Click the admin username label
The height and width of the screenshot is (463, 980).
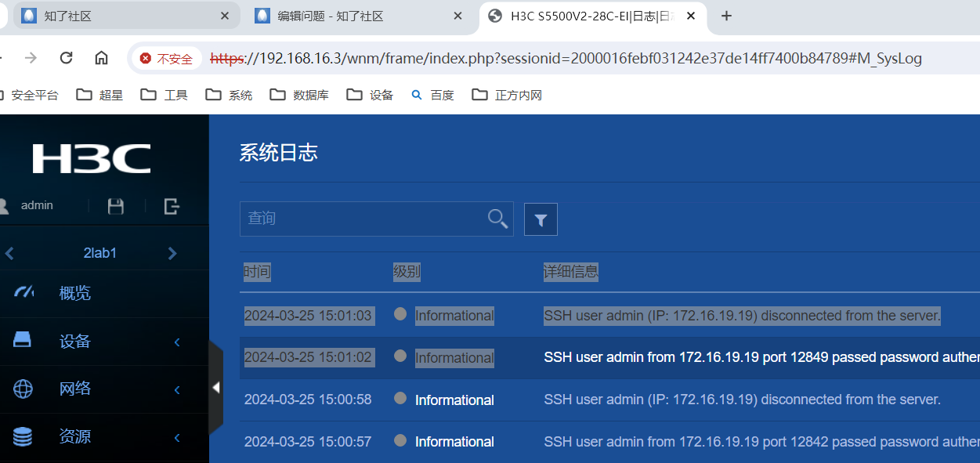click(37, 205)
